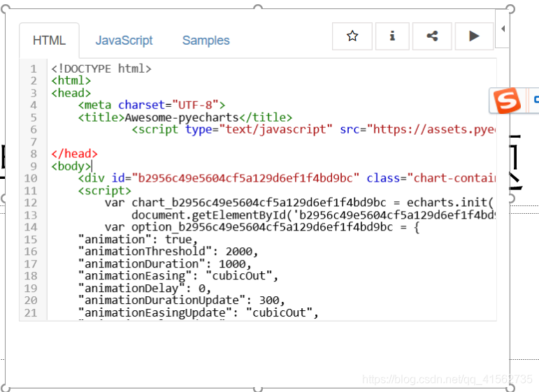Click the var option_ declaration line
This screenshot has width=539, height=392.
(262, 227)
